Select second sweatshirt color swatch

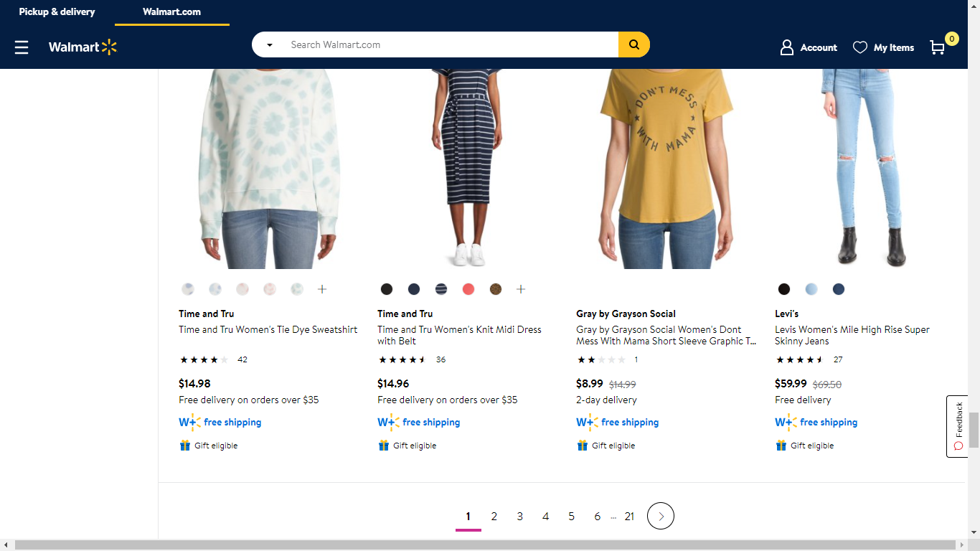pos(215,289)
